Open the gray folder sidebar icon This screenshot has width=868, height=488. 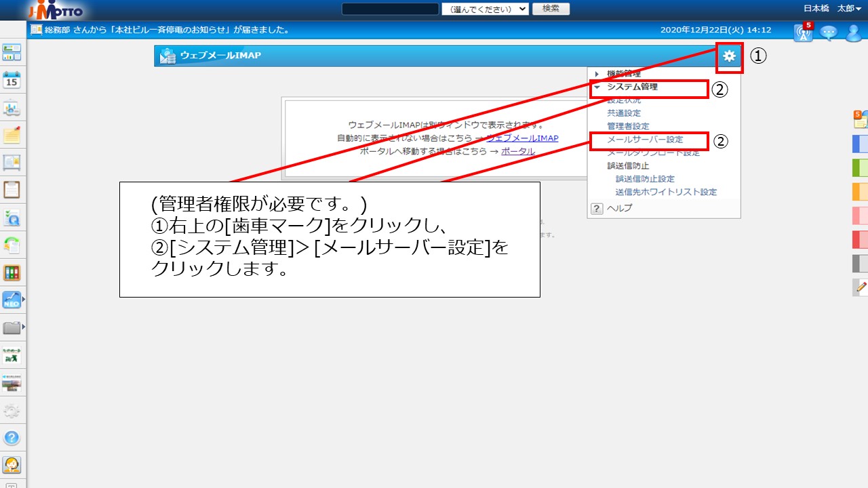tap(12, 327)
